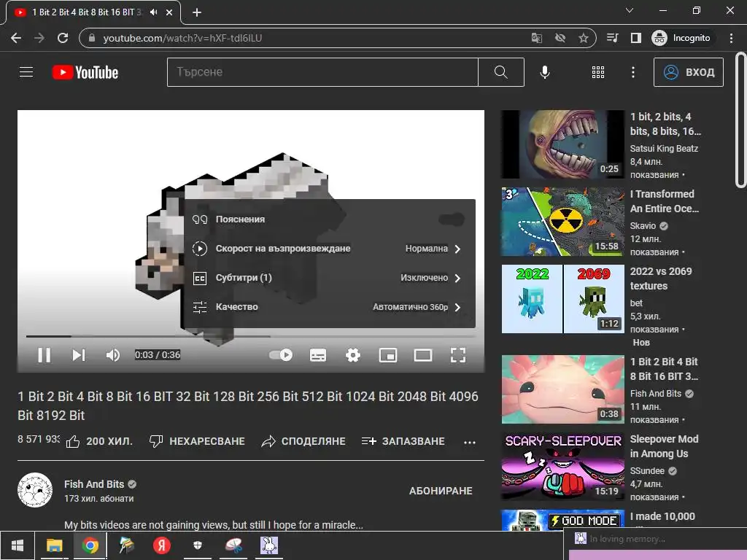Open Скорост на възпроизвеждане submenu
Image resolution: width=747 pixels, height=560 pixels.
(329, 249)
